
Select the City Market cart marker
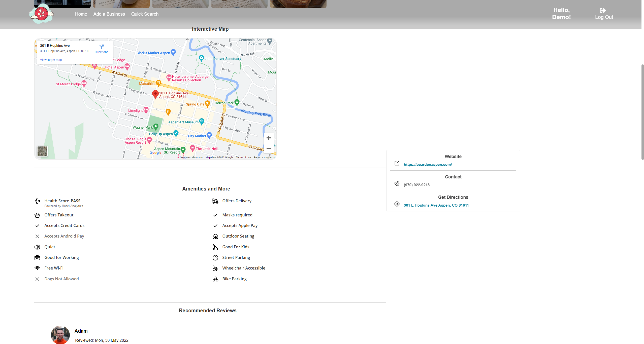tap(209, 135)
